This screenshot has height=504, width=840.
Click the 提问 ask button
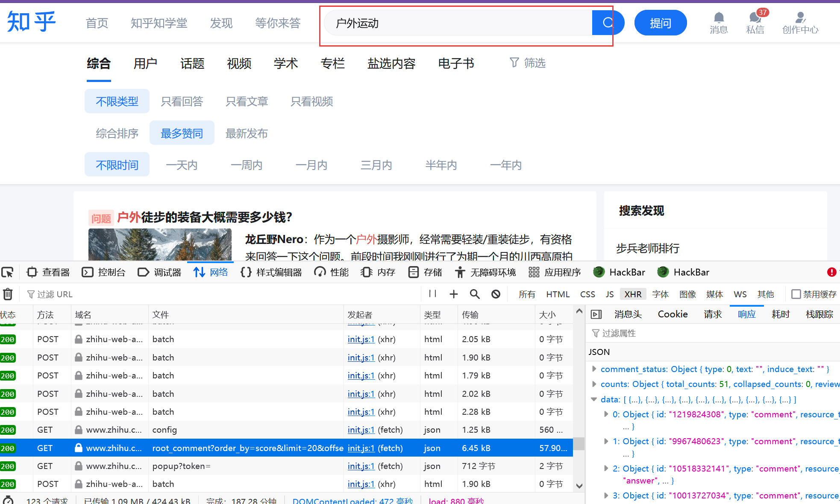click(661, 23)
